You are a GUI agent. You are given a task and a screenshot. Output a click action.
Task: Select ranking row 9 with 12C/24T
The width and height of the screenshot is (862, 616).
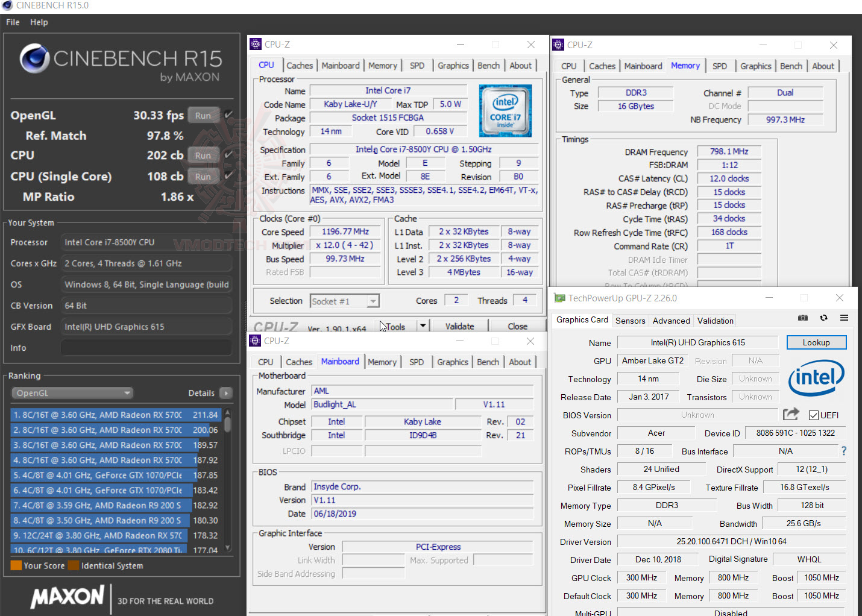tap(116, 535)
